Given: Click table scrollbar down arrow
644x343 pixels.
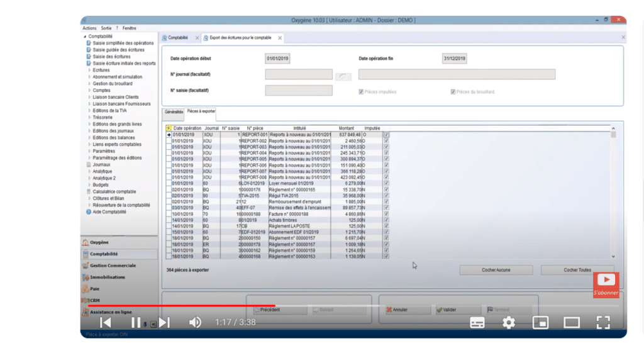Looking at the screenshot, I should [613, 256].
